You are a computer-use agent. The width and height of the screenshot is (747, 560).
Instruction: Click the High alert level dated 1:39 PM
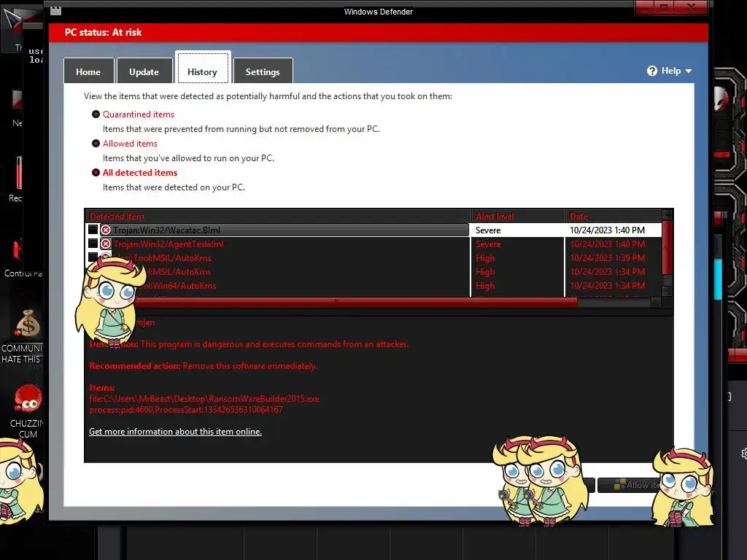[485, 257]
